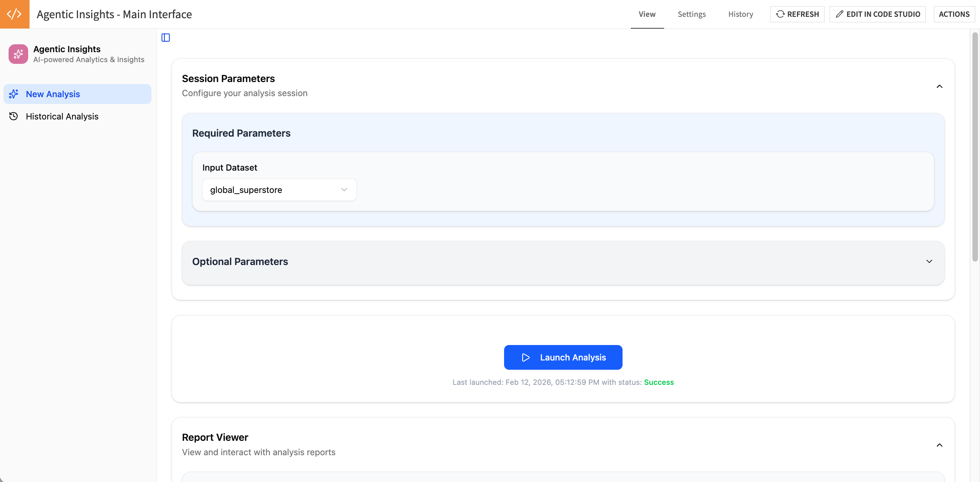Viewport: 980px width, 482px height.
Task: Collapse the Session Parameters section
Action: point(940,87)
